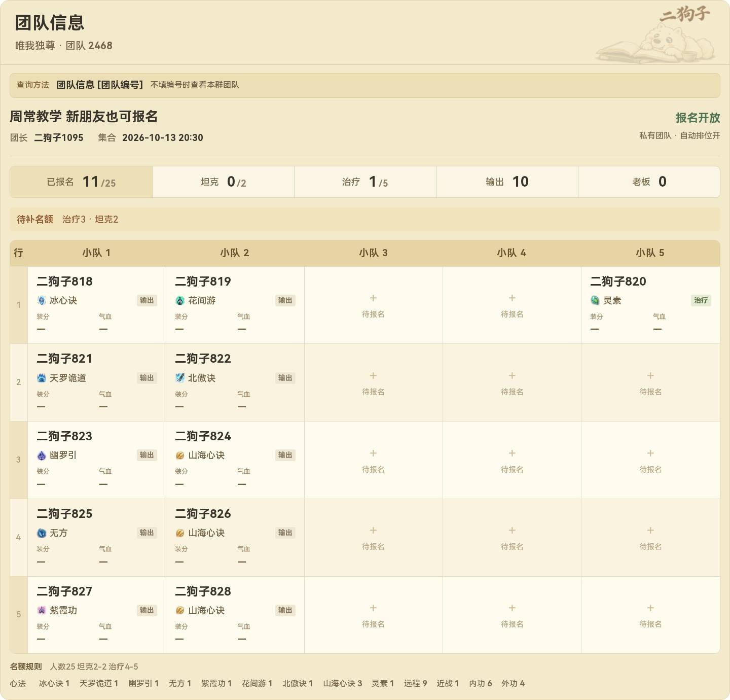Click the 报名开放 status label

coord(698,118)
